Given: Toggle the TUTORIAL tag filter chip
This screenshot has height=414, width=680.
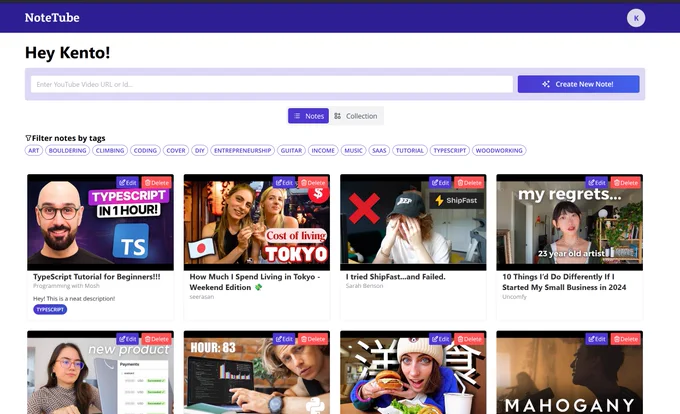Looking at the screenshot, I should [x=410, y=150].
